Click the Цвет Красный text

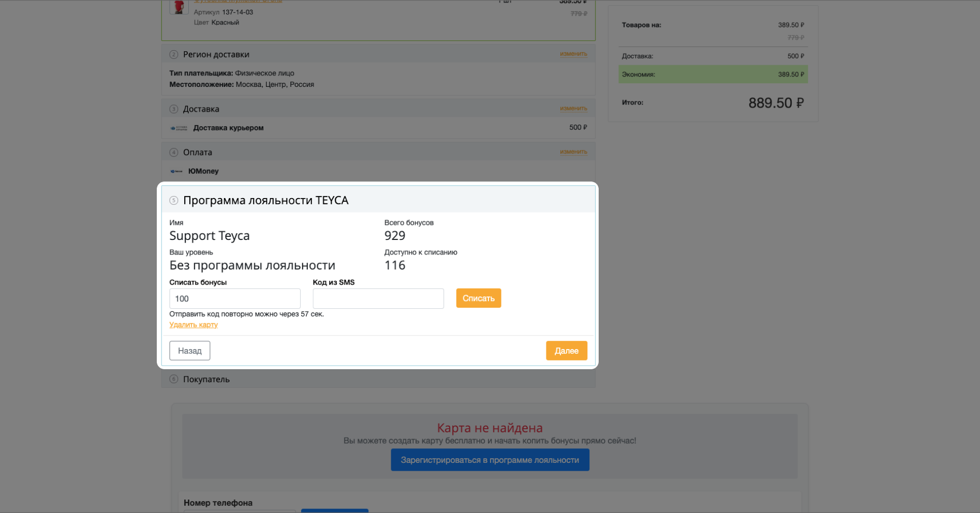216,22
